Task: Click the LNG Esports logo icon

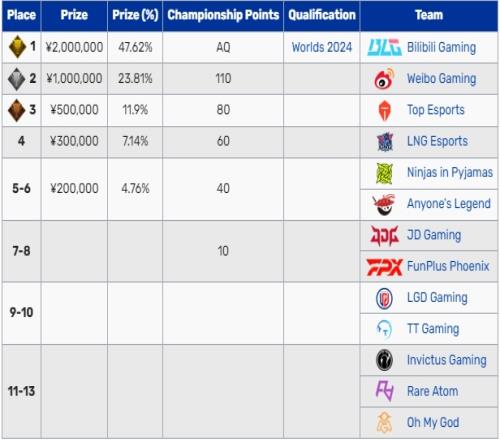Action: (x=385, y=141)
